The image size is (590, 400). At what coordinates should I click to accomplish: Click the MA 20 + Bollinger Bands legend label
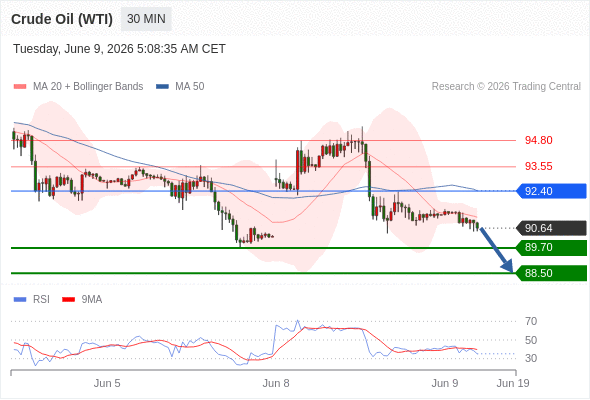[x=88, y=87]
